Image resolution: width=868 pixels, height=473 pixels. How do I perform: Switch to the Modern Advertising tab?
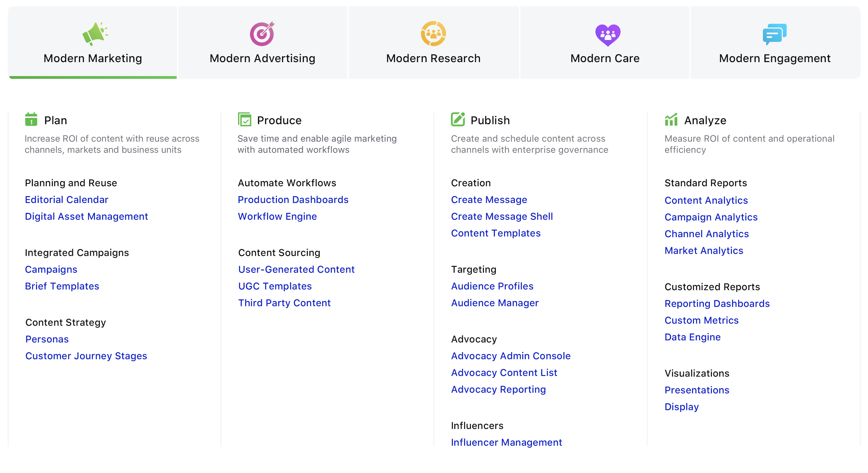(262, 58)
